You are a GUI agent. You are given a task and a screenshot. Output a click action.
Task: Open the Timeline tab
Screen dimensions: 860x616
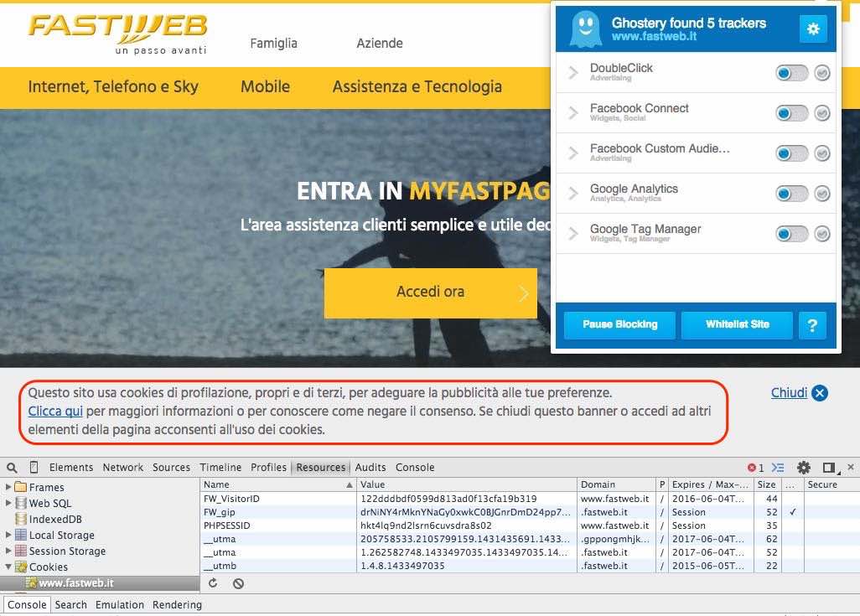tap(220, 468)
